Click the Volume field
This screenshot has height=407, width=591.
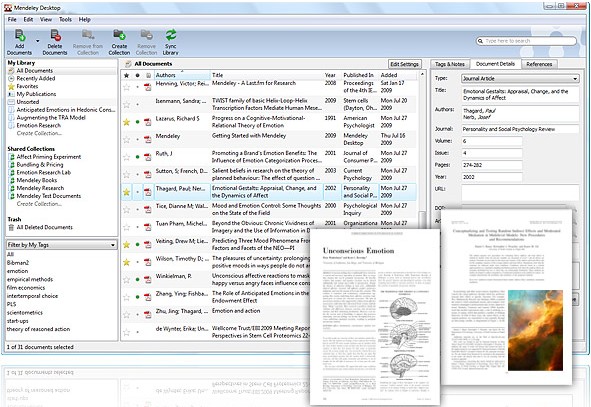[x=492, y=141]
